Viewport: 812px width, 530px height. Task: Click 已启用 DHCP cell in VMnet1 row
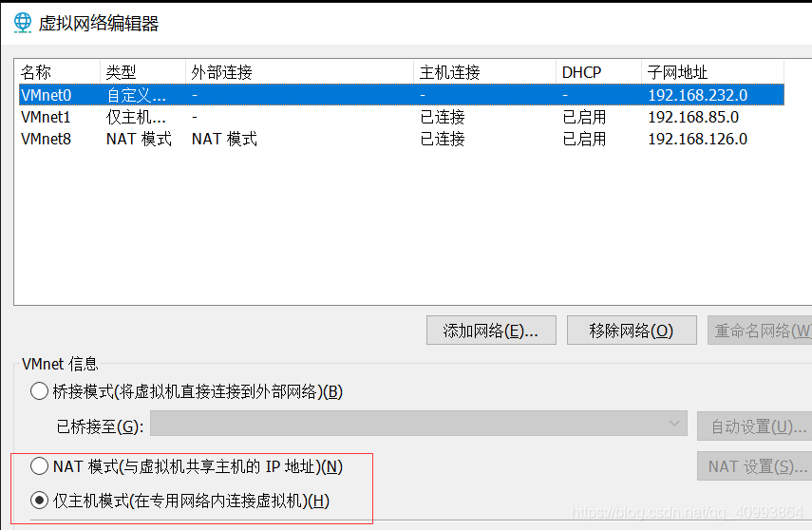[584, 117]
